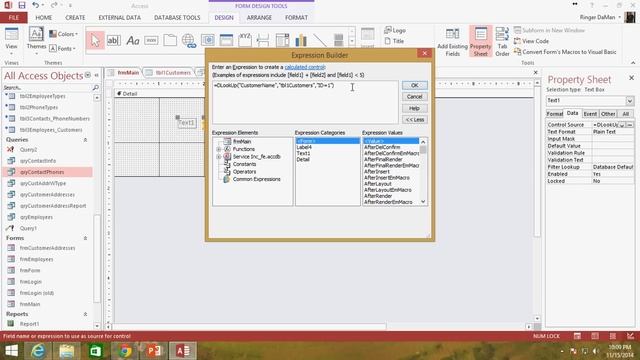Toggle the Property Sheet ribbon button
The width and height of the screenshot is (640, 360).
click(x=480, y=42)
